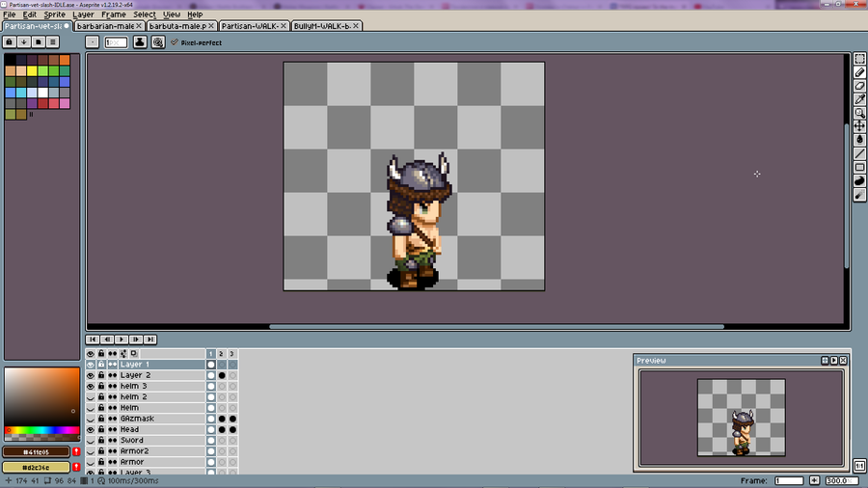Select the Eraser tool
Screen dimensions: 868x488
[x=859, y=86]
